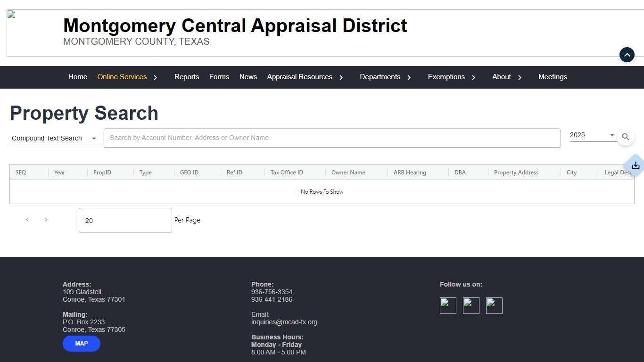Click the magnifier search icon button

point(626,137)
